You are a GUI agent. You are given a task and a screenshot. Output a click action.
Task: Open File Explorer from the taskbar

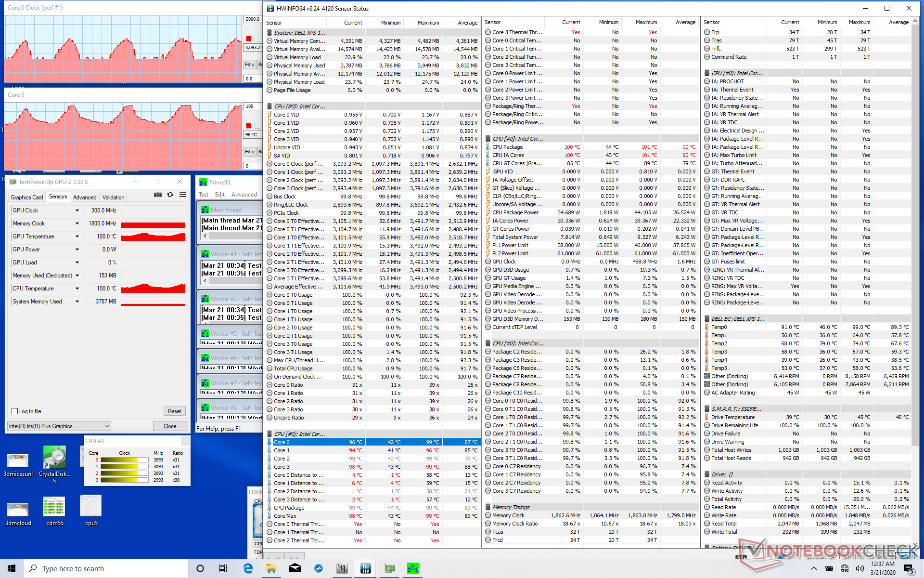(x=271, y=568)
